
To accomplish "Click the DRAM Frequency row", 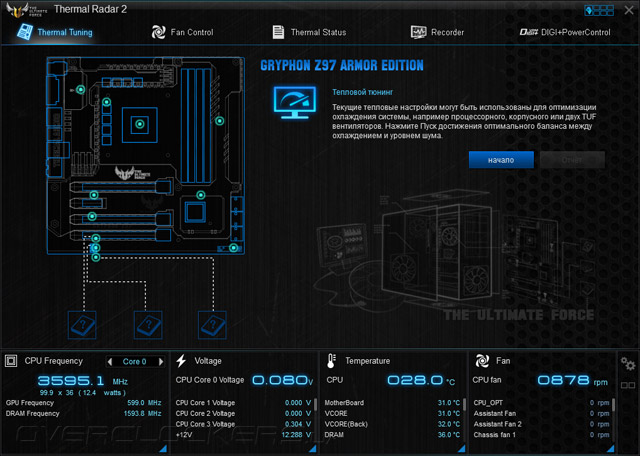I will point(83,414).
